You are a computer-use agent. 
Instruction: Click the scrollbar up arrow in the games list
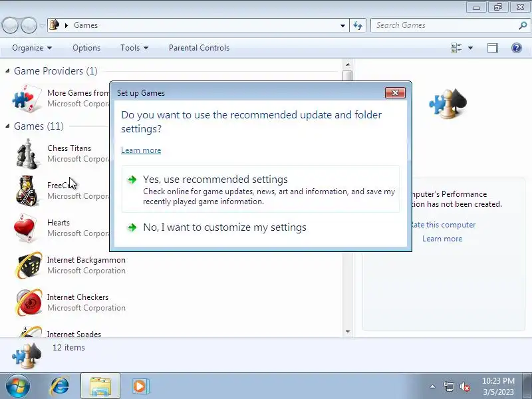[x=347, y=65]
